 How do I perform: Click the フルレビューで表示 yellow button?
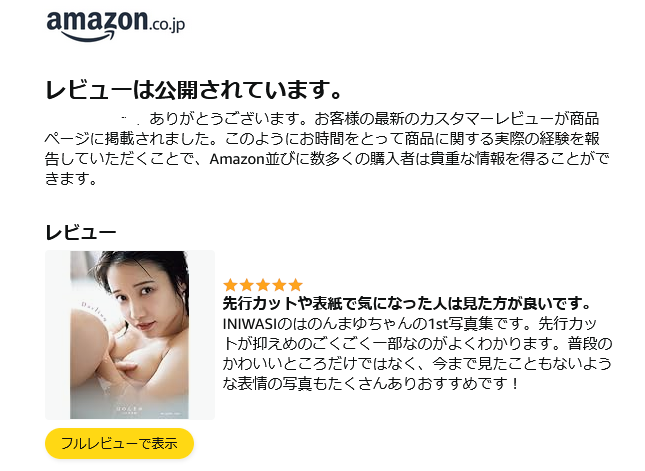coord(119,443)
